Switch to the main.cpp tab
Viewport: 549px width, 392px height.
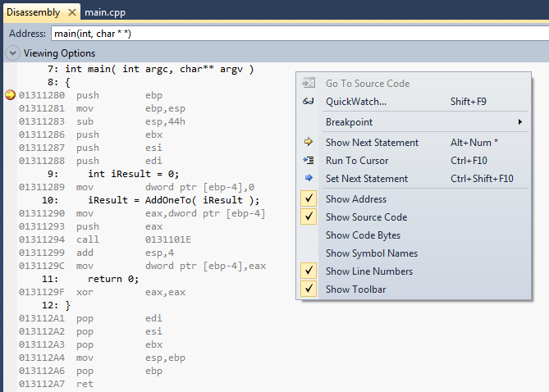(104, 13)
